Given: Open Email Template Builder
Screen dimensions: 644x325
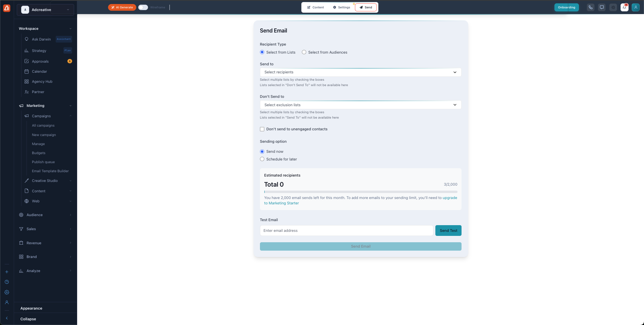Looking at the screenshot, I should 50,171.
